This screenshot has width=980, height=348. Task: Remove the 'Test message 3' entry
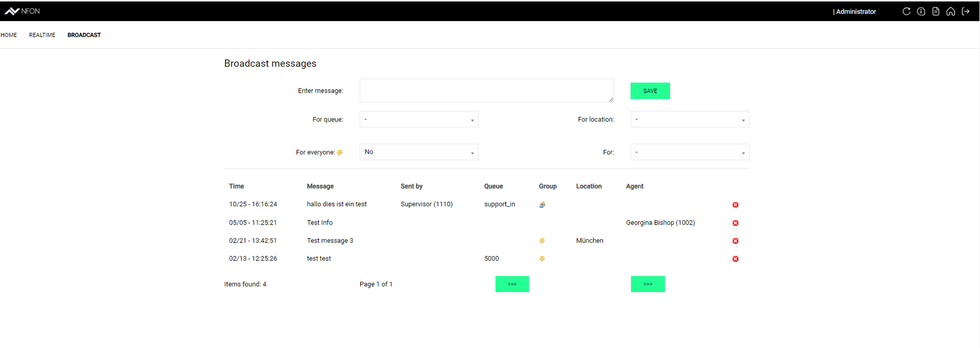pos(735,241)
